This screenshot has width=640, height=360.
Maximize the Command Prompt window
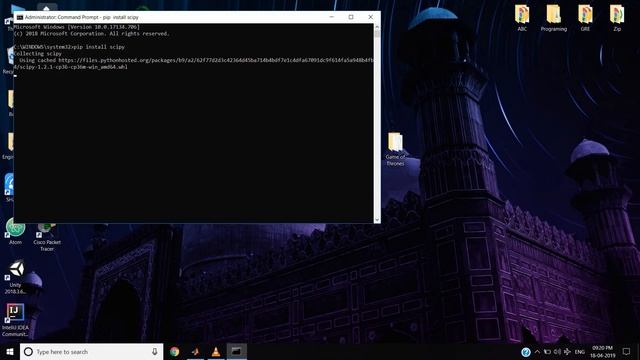pos(351,17)
